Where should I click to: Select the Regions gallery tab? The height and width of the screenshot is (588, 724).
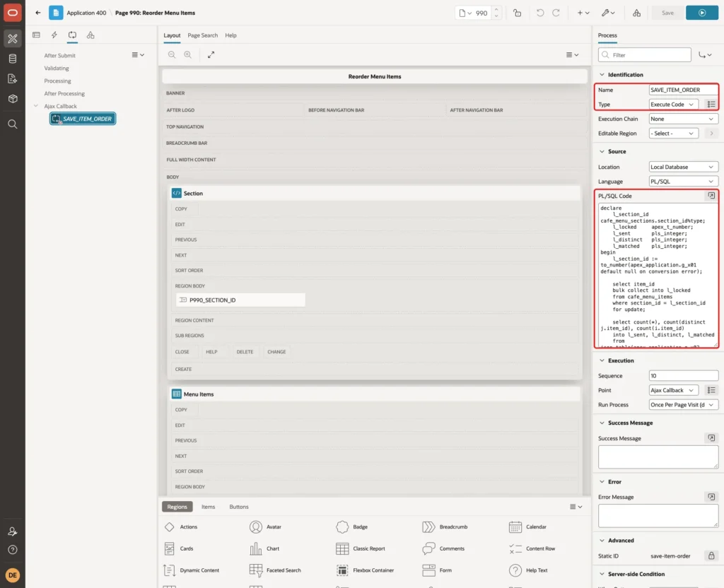pyautogui.click(x=177, y=507)
